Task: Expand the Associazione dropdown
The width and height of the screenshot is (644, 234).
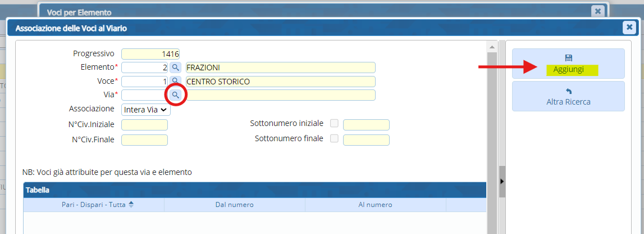Action: tap(145, 110)
